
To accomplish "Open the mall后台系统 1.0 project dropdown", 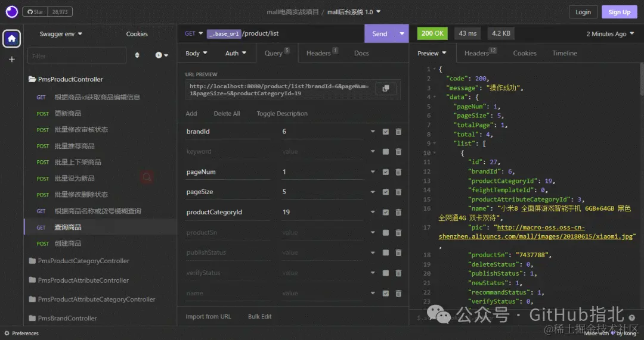I will coord(354,12).
